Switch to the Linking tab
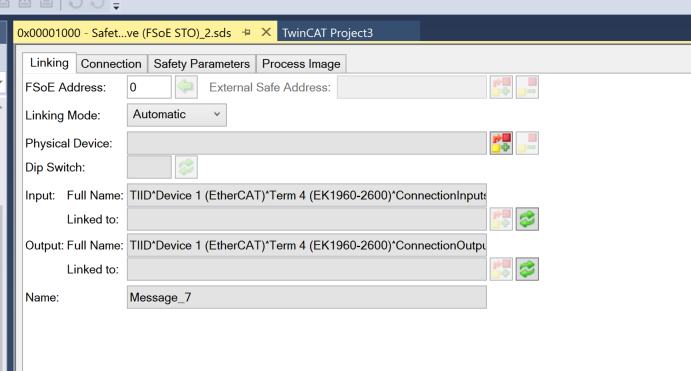This screenshot has height=371, width=691. pos(49,63)
